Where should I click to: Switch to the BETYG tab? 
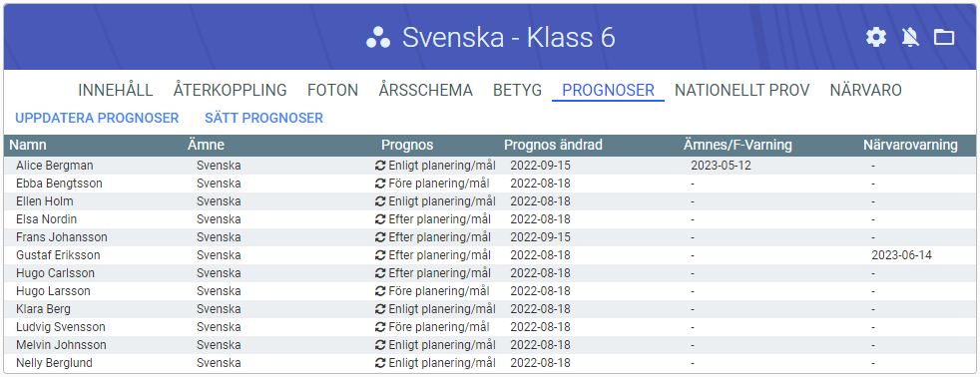coord(517,91)
